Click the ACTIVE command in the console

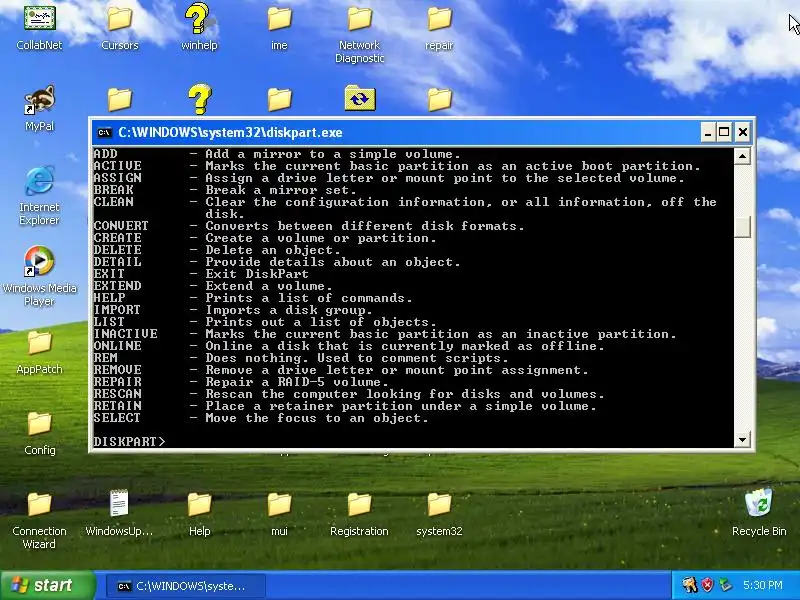[117, 166]
